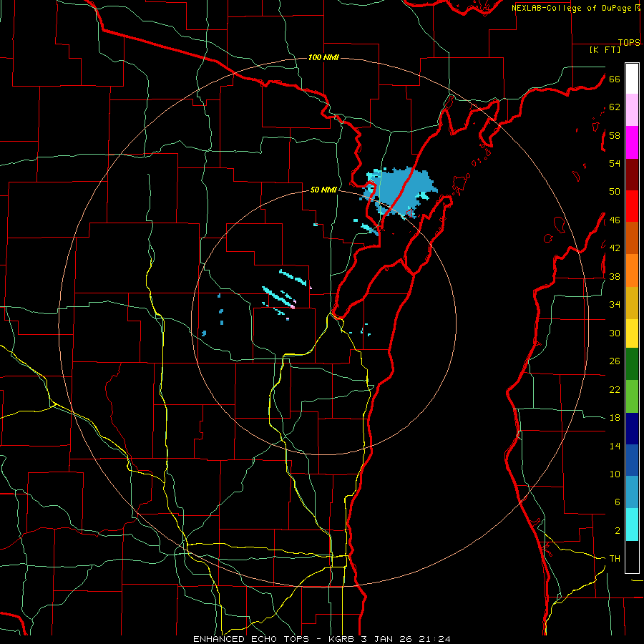This screenshot has height=644, width=644.
Task: Click the 50 NMI range ring label
Action: 323,190
